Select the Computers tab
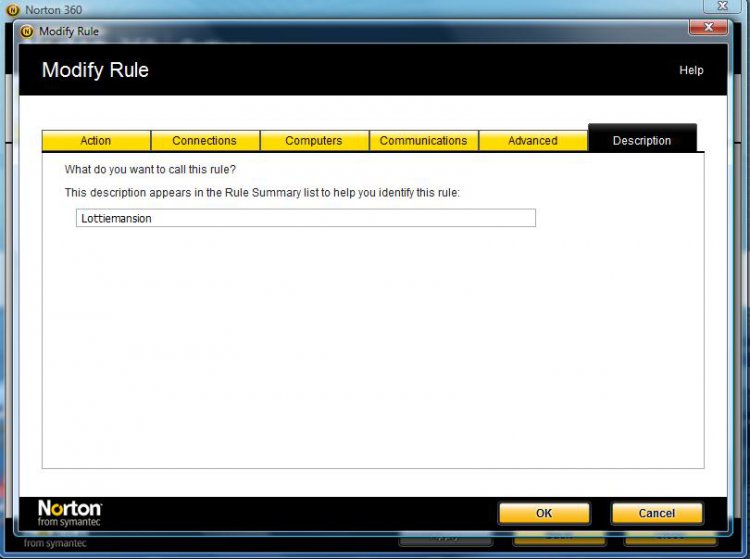 pos(314,141)
